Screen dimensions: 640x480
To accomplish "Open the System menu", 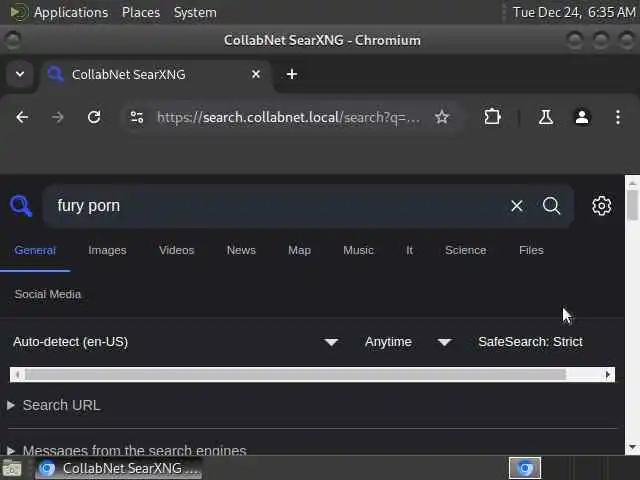I will pos(195,12).
